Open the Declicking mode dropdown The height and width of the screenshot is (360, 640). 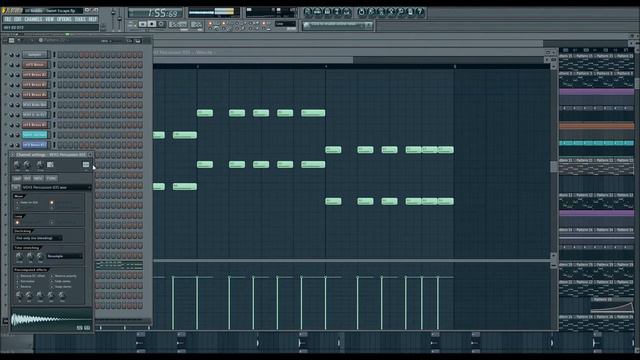click(38, 238)
